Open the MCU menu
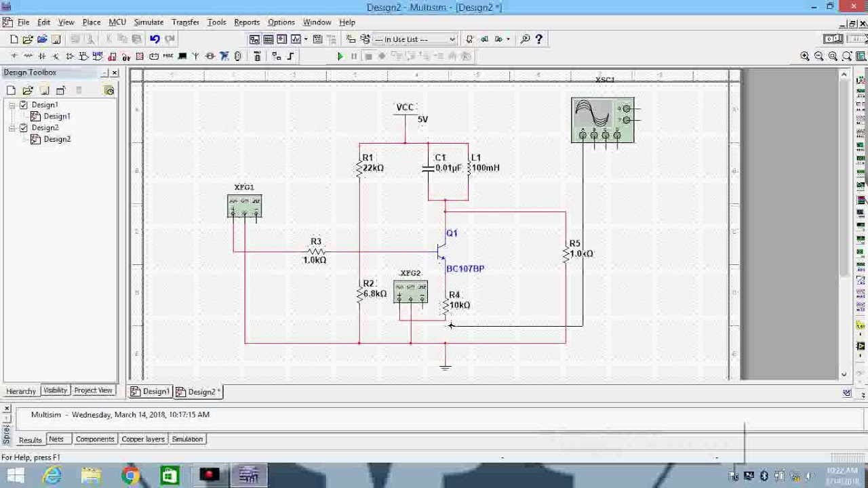The image size is (868, 488). (x=117, y=22)
